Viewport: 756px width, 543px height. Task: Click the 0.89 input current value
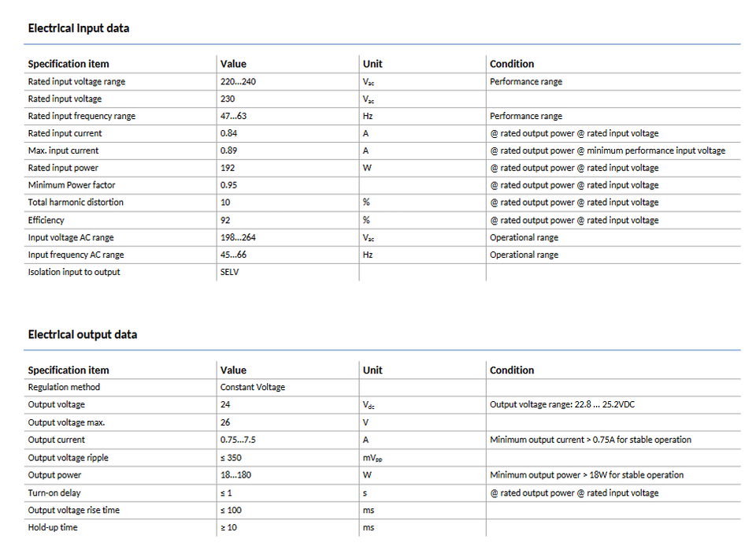229,151
